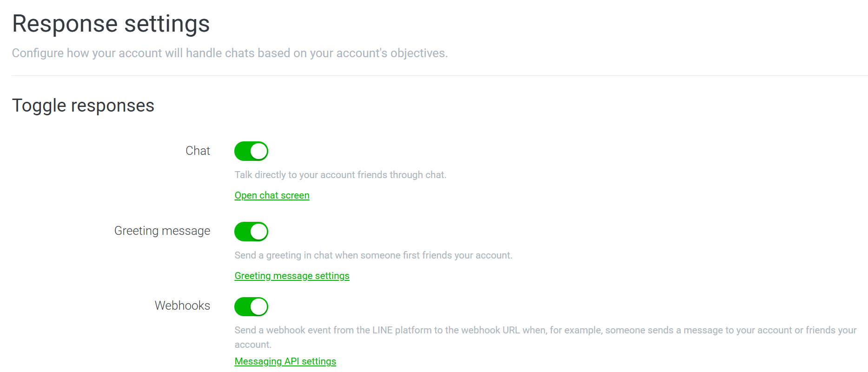This screenshot has height=372, width=868.
Task: Go to Greeting message settings
Action: [x=292, y=276]
